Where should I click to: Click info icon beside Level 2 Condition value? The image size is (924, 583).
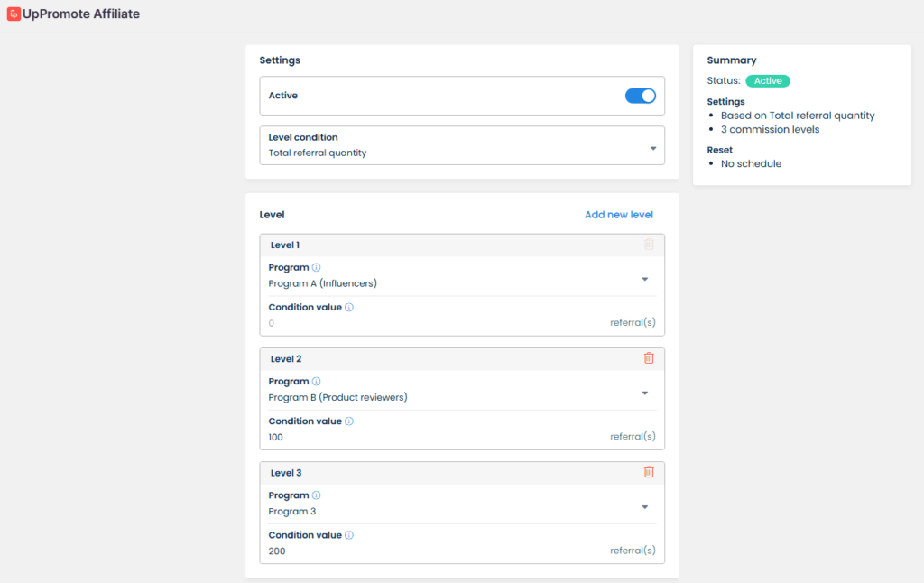coord(349,421)
